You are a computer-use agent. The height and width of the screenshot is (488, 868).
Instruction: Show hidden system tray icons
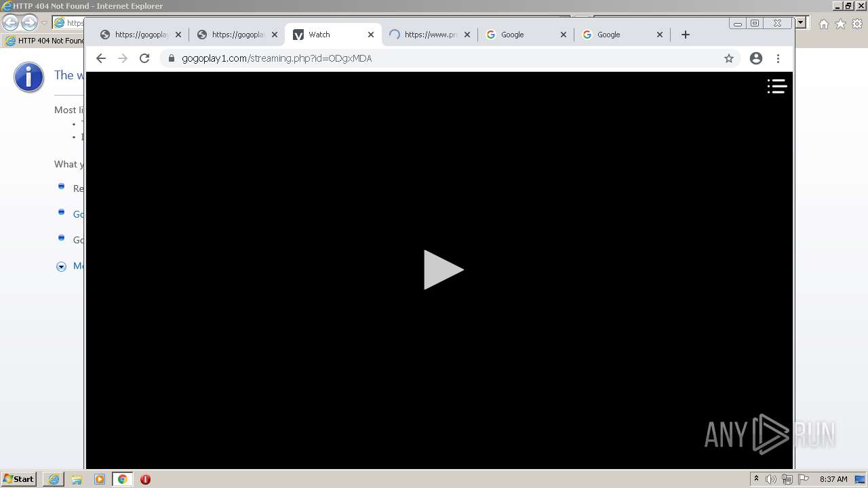(756, 479)
